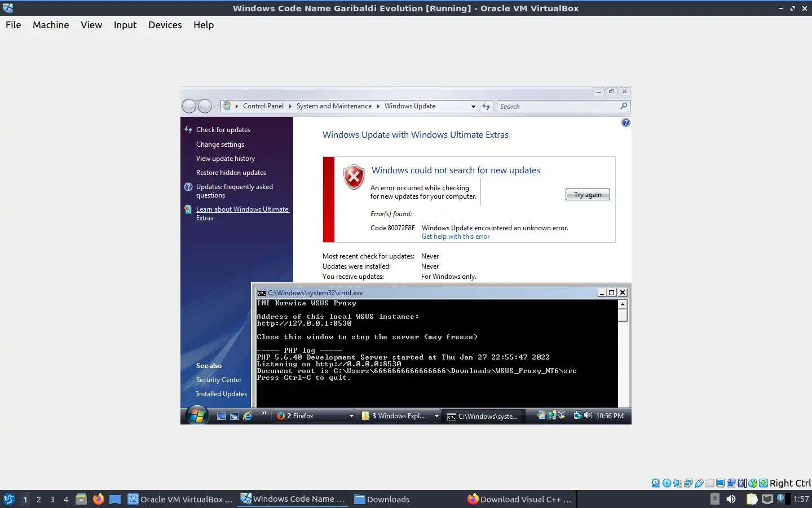Open Get help with this error link

click(x=456, y=237)
